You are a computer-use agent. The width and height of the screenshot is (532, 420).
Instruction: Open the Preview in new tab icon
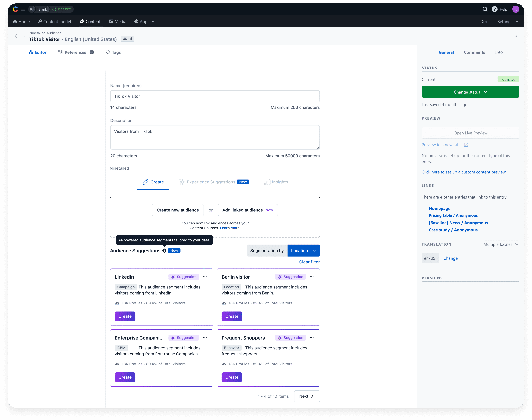(466, 145)
